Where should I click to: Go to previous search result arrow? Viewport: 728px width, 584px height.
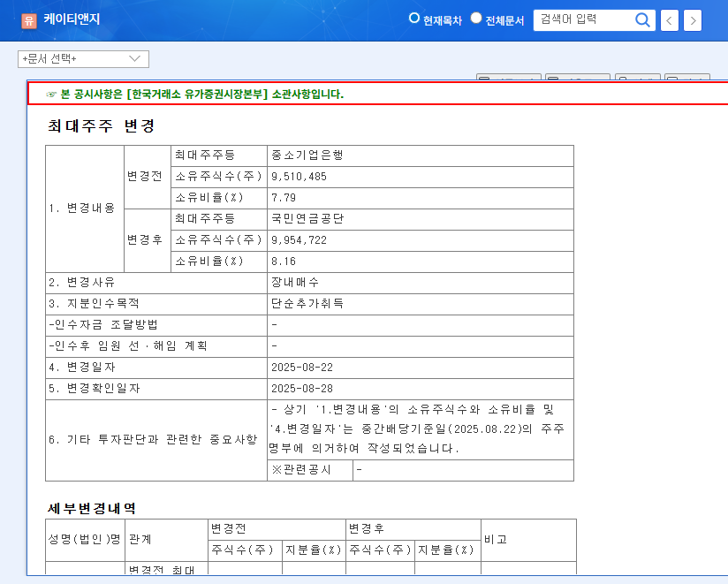pyautogui.click(x=669, y=20)
